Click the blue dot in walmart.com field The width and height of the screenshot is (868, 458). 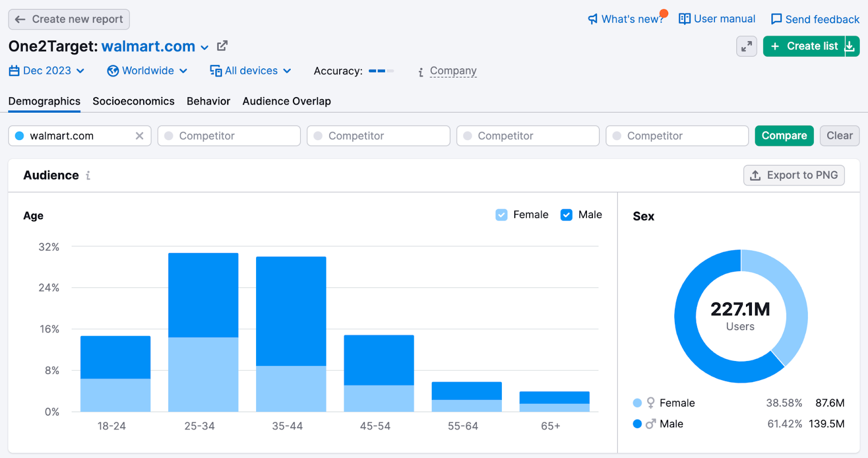pos(20,136)
